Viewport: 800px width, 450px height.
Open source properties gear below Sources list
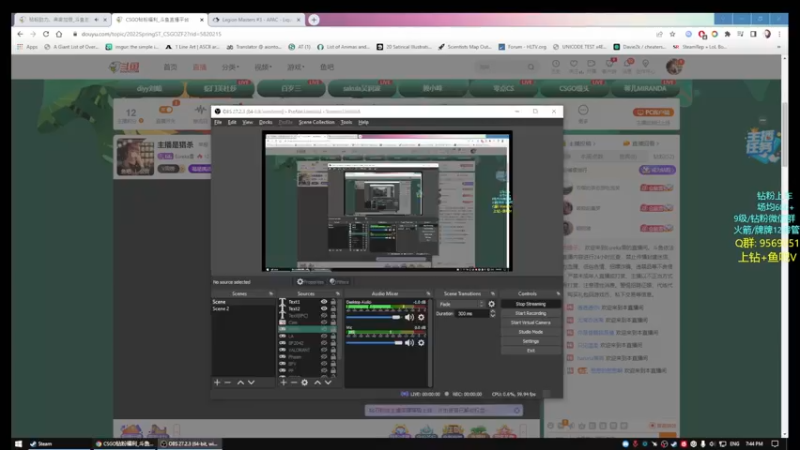pyautogui.click(x=305, y=382)
